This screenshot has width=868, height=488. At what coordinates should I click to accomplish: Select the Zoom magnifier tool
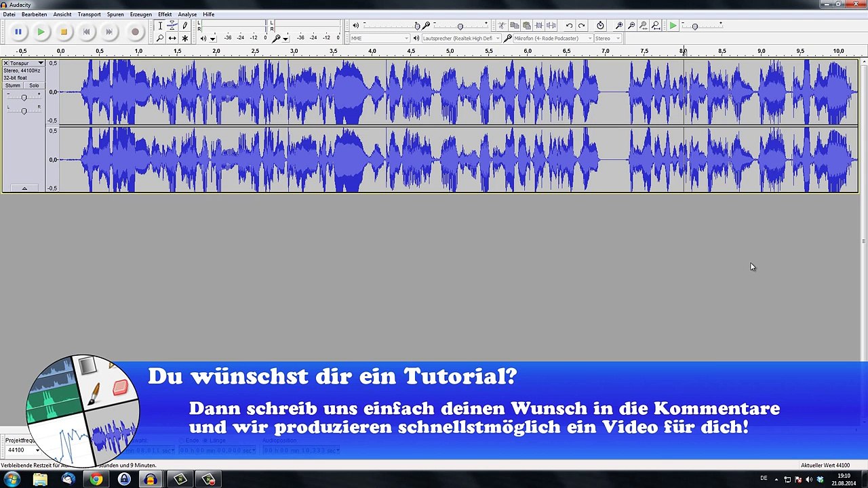point(160,38)
